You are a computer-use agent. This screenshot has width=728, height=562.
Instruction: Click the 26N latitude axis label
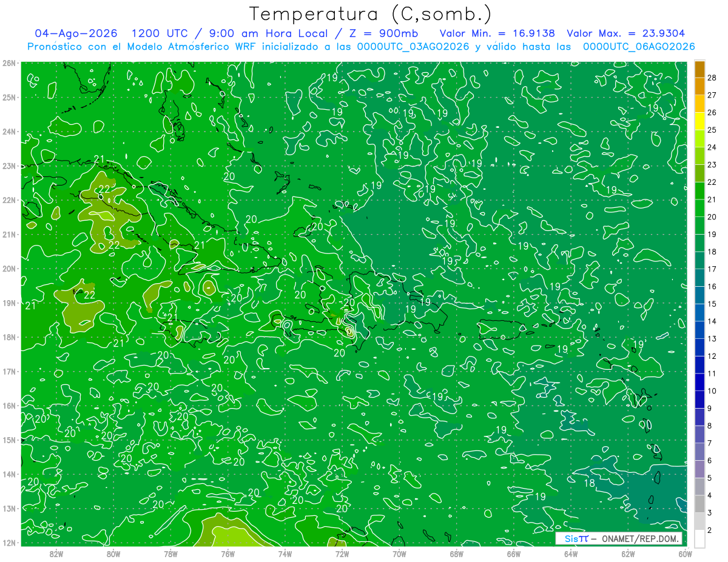coord(9,63)
